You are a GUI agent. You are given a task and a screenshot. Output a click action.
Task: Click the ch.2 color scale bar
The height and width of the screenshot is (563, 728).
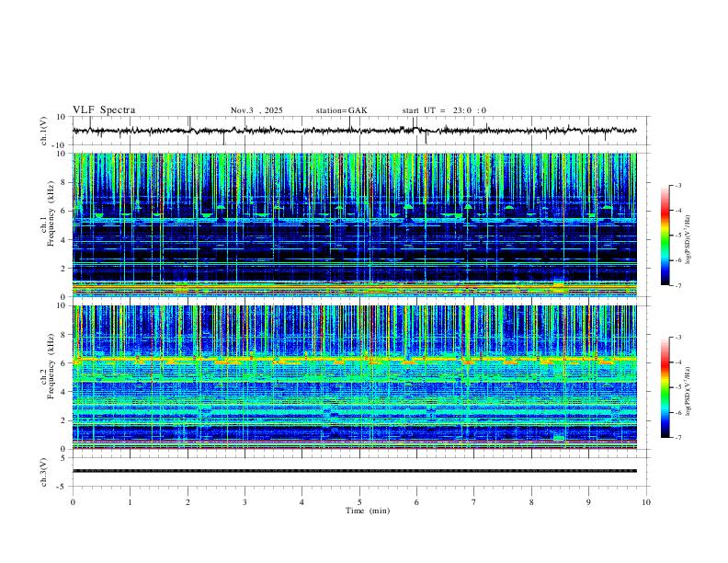pos(665,387)
